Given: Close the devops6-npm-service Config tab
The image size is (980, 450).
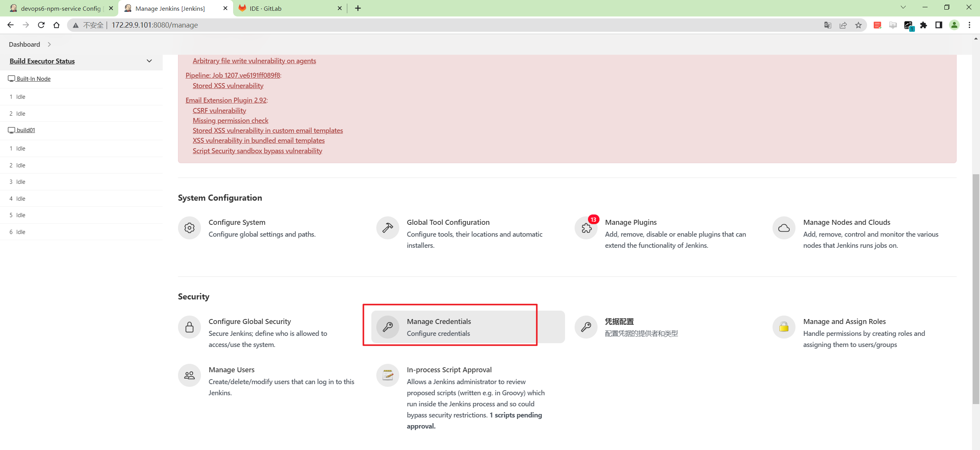Looking at the screenshot, I should (111, 8).
